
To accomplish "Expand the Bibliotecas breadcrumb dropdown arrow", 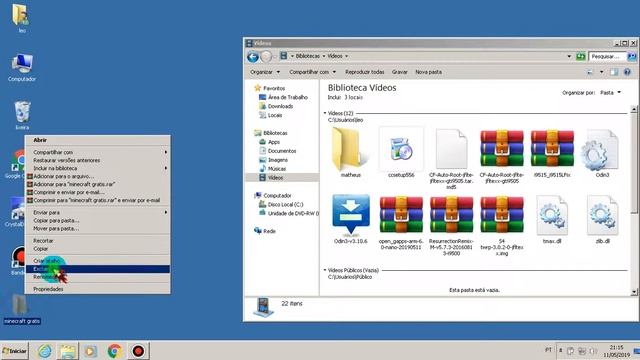I will point(324,56).
